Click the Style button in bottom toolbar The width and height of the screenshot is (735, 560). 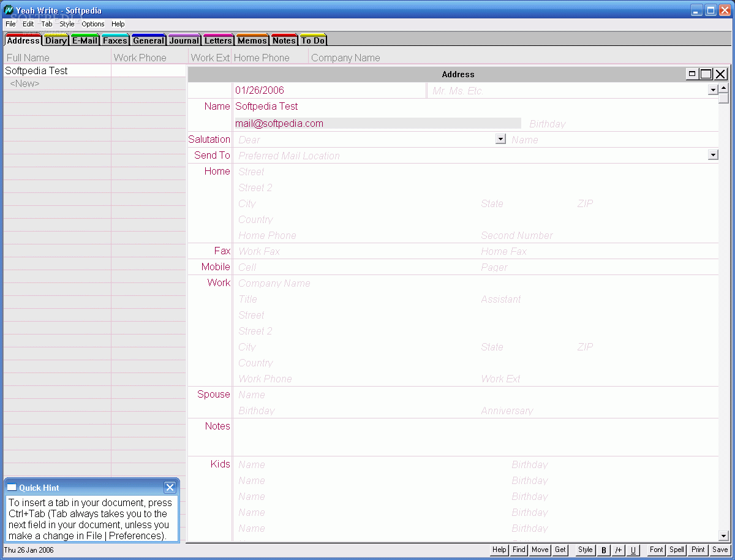(x=586, y=550)
